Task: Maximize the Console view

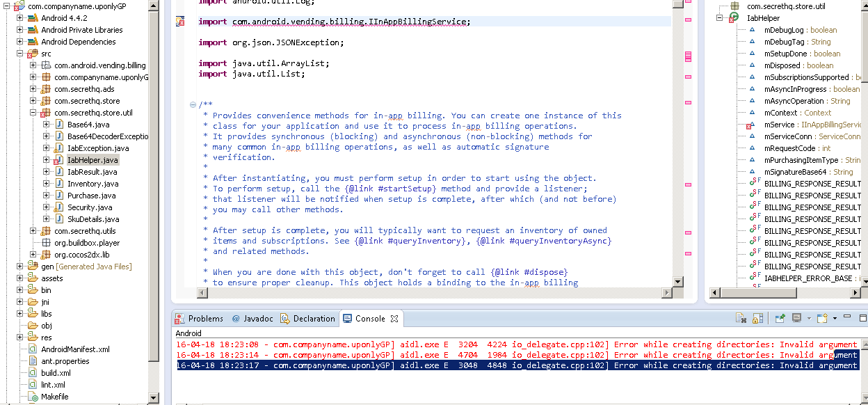Action: [x=863, y=317]
